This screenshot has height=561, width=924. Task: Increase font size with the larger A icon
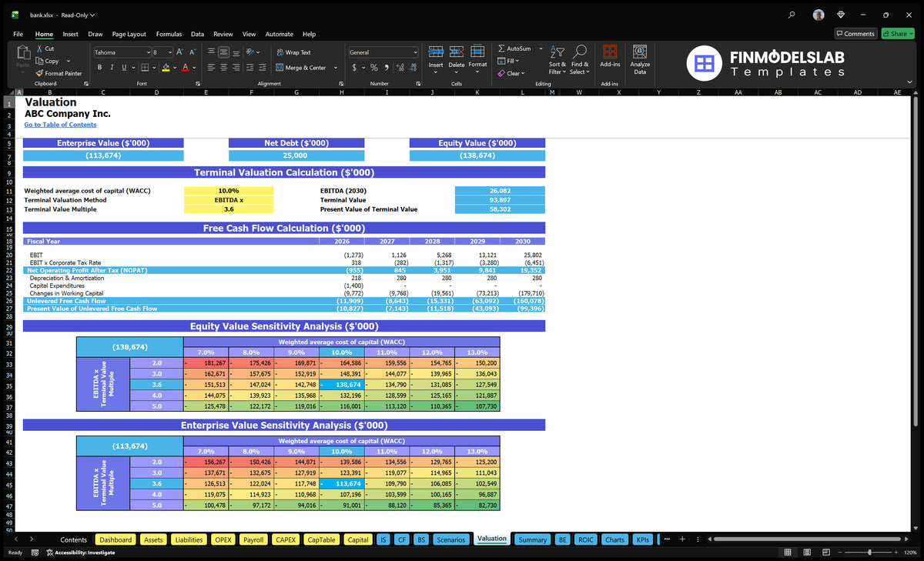coord(180,52)
